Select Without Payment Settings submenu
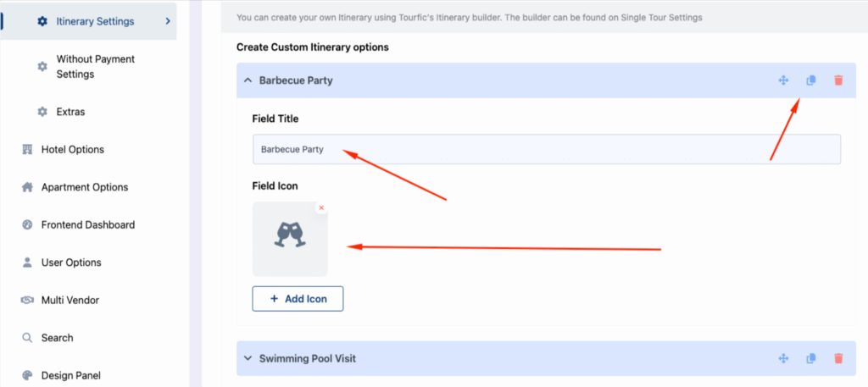The width and height of the screenshot is (868, 387). pyautogui.click(x=96, y=66)
